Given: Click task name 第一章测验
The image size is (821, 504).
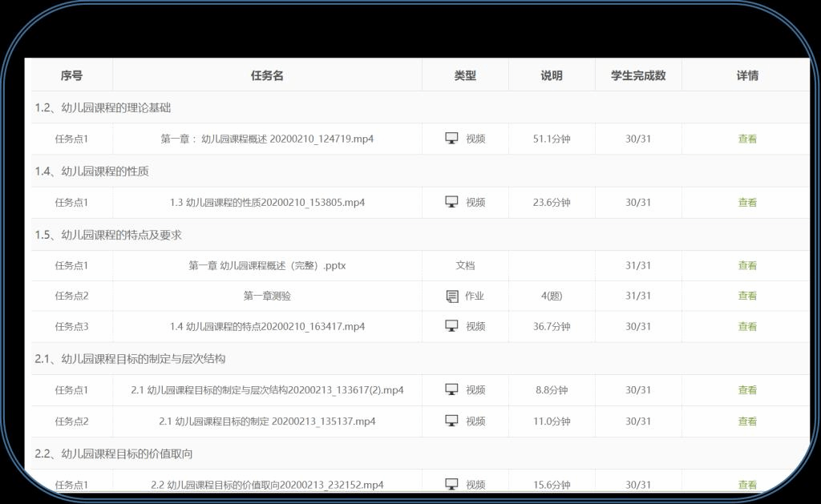Looking at the screenshot, I should pyautogui.click(x=267, y=296).
